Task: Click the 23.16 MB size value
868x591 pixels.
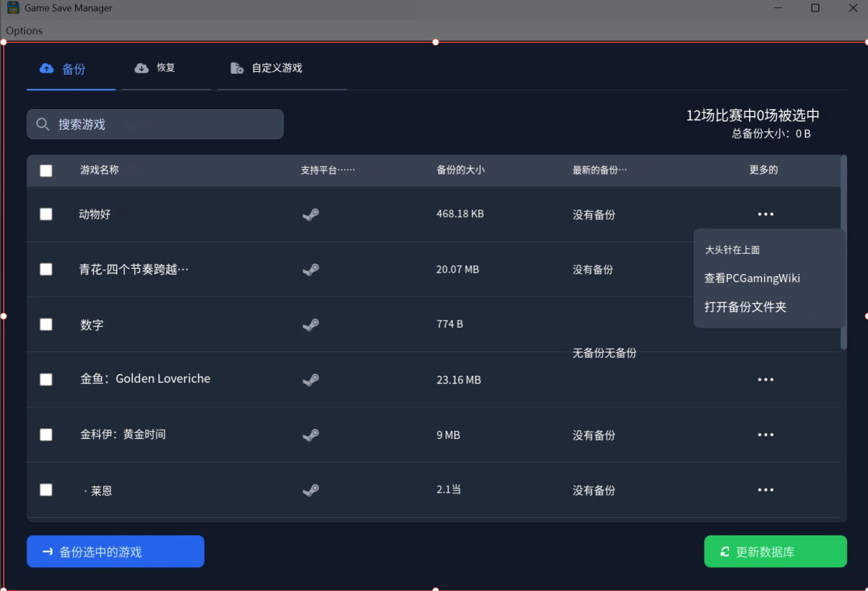Action: [x=459, y=380]
